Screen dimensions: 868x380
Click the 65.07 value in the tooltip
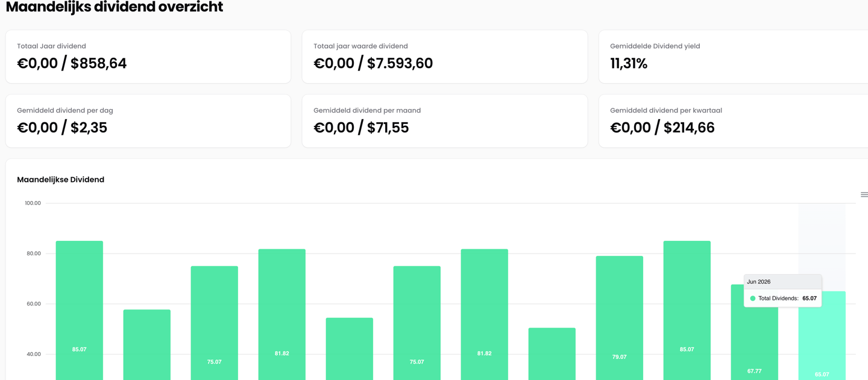click(810, 298)
